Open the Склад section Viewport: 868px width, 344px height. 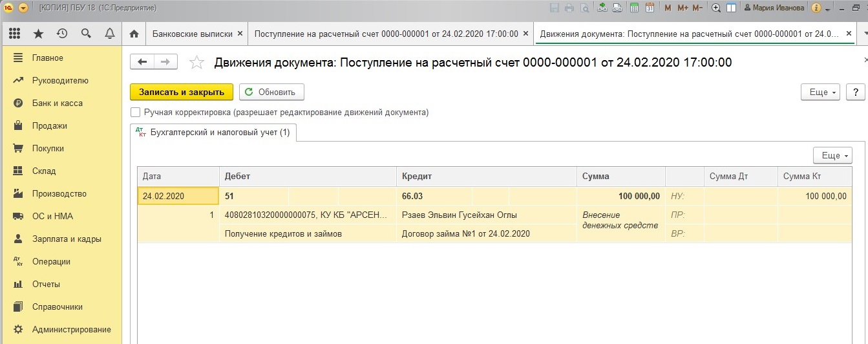[x=61, y=171]
